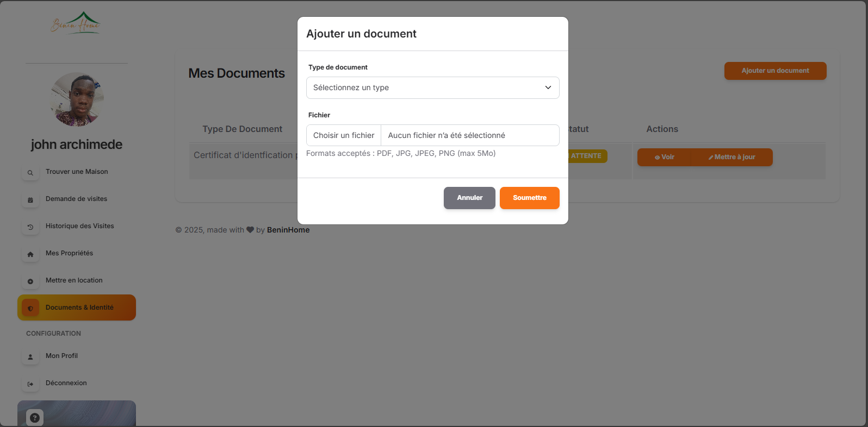Click the orange Ajouter un document button

[775, 71]
